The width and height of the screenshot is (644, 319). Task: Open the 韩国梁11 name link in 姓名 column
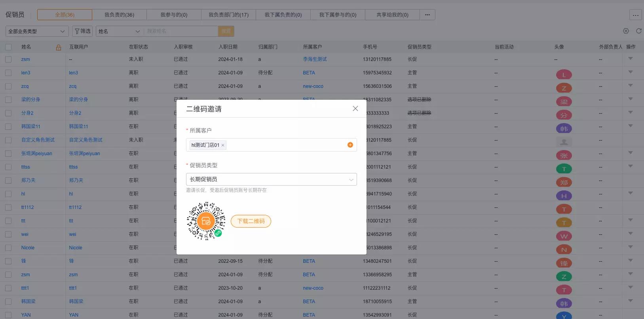click(x=31, y=127)
